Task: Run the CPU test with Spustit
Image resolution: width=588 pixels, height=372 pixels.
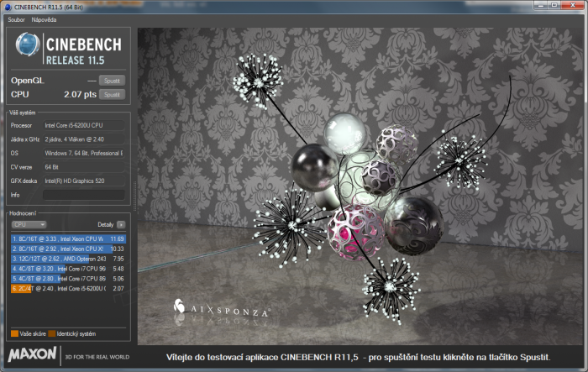Action: coord(112,95)
